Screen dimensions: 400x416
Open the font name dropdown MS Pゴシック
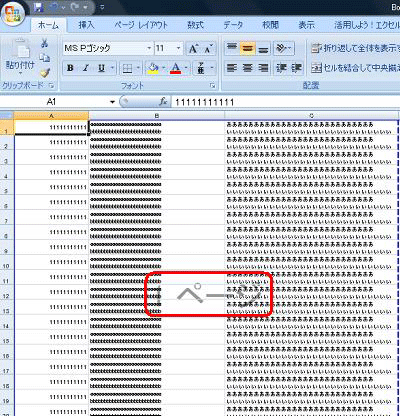tap(149, 48)
